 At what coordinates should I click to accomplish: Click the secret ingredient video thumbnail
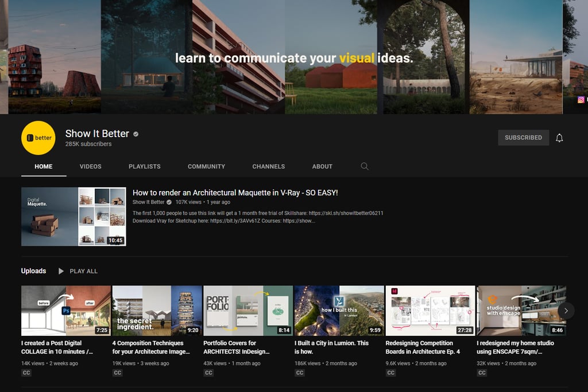(x=157, y=311)
